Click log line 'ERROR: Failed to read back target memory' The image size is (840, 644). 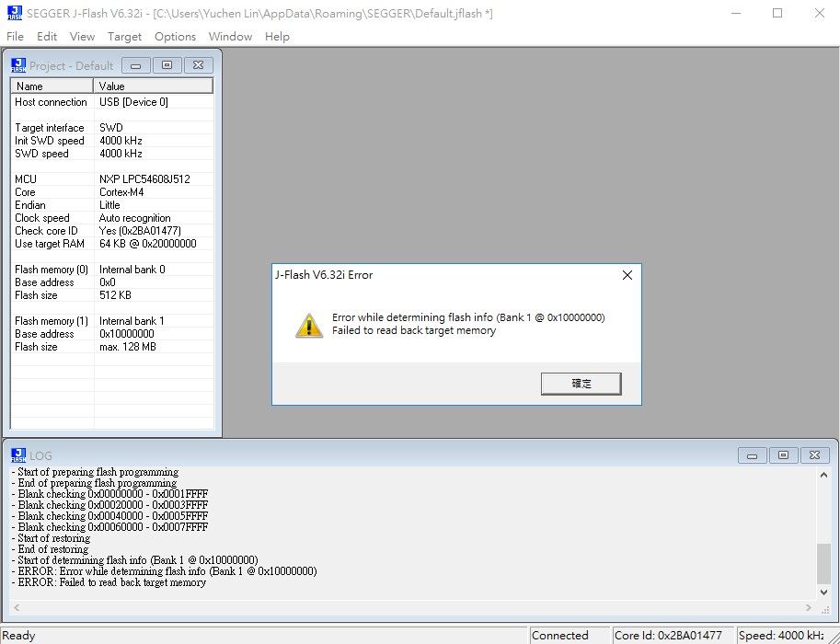pyautogui.click(x=109, y=581)
